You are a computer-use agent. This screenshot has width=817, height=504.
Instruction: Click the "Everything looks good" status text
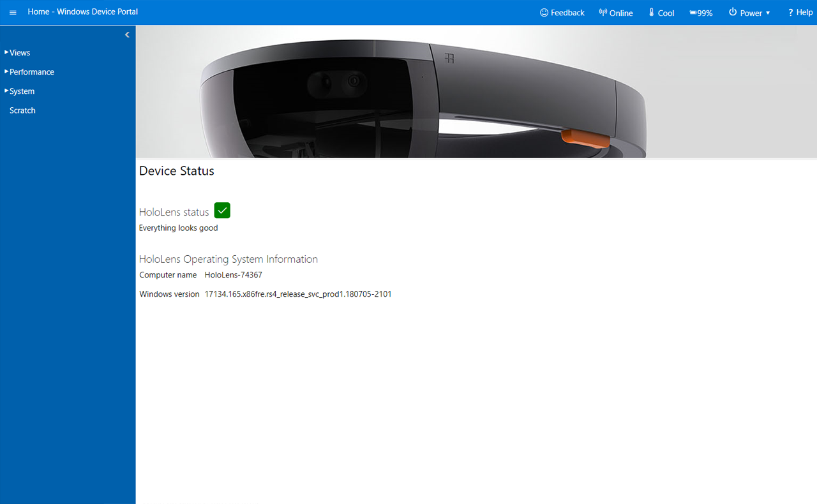tap(178, 228)
